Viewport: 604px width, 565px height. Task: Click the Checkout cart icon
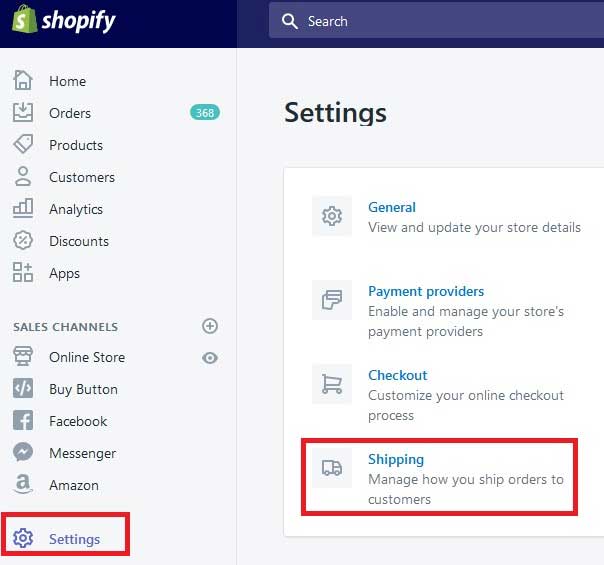point(332,384)
